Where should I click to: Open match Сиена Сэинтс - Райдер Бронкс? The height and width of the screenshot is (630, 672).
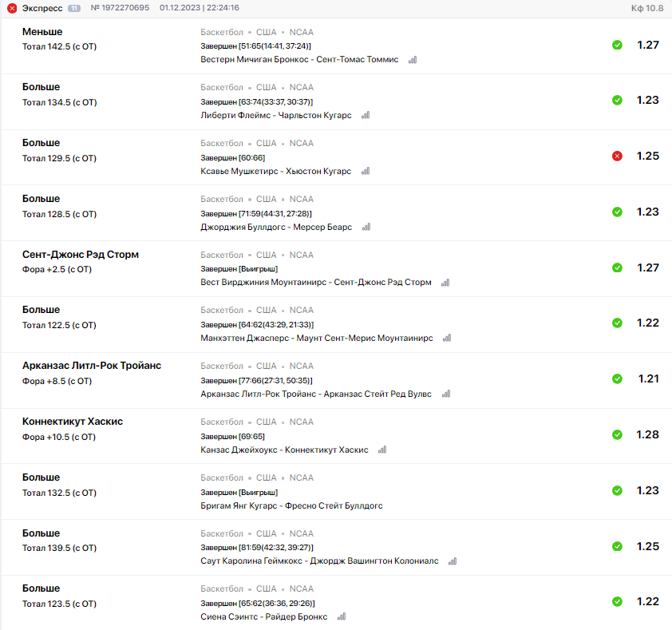264,616
